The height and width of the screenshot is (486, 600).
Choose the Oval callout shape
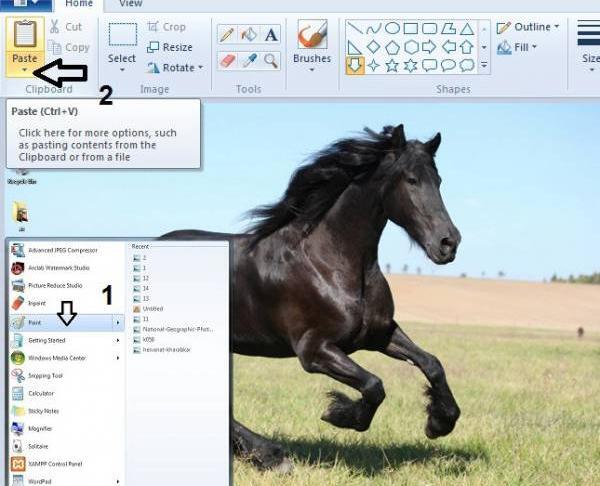pos(448,65)
